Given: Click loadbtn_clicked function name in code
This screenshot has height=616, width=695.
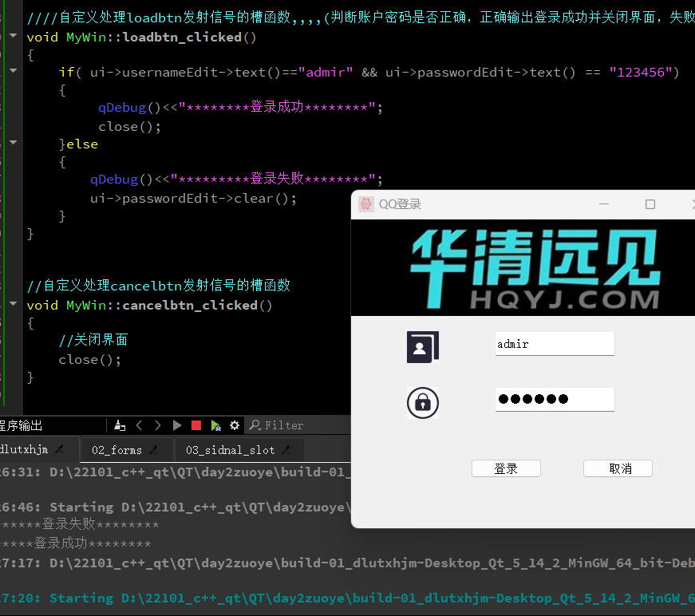Looking at the screenshot, I should [x=182, y=38].
